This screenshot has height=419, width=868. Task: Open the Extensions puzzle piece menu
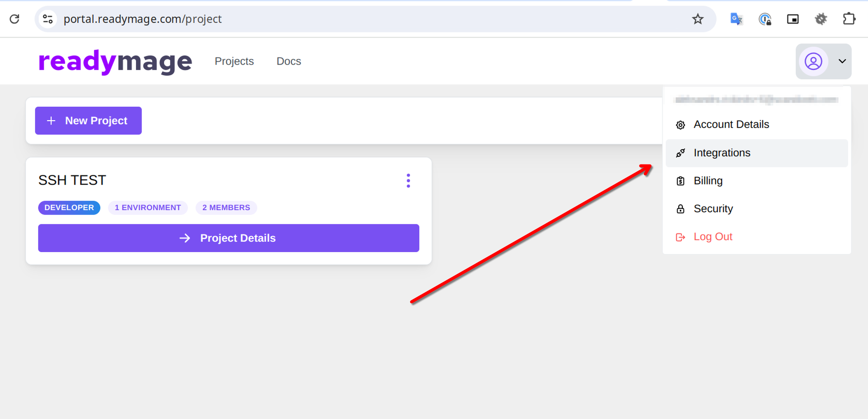coord(849,19)
